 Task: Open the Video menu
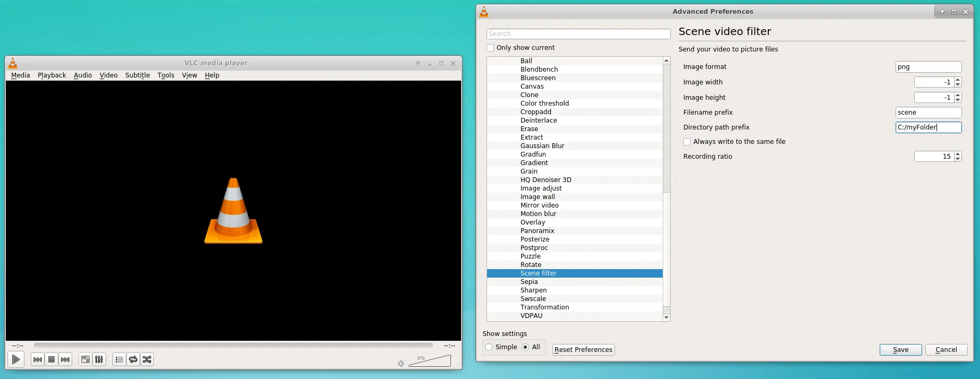[109, 75]
